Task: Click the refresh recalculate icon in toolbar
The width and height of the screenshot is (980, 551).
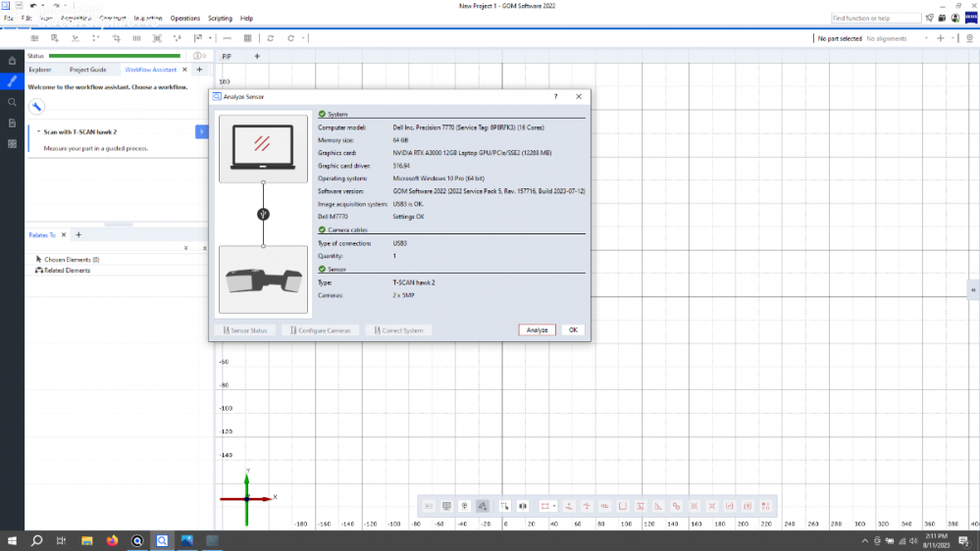Action: 271,38
